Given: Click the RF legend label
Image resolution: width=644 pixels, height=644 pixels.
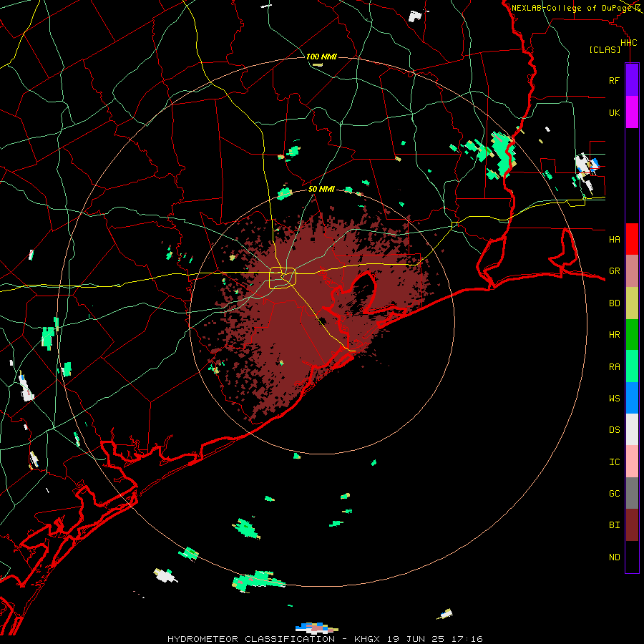Looking at the screenshot, I should 614,80.
